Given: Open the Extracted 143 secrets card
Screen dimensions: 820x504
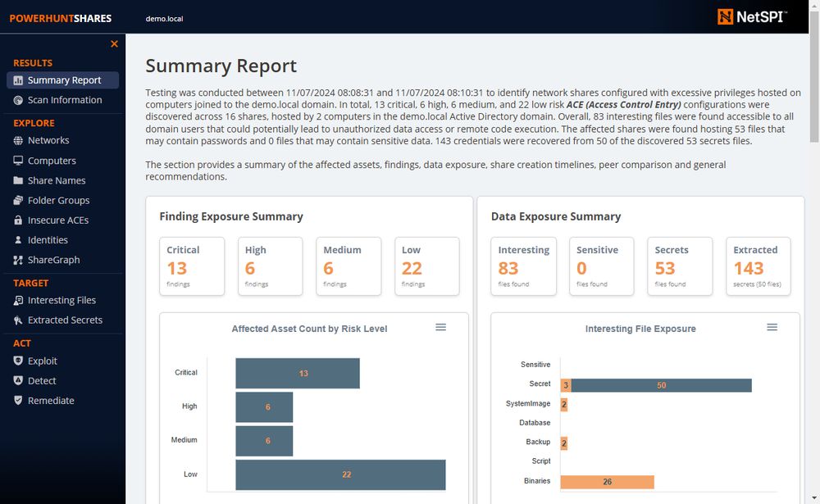Looking at the screenshot, I should click(x=758, y=266).
